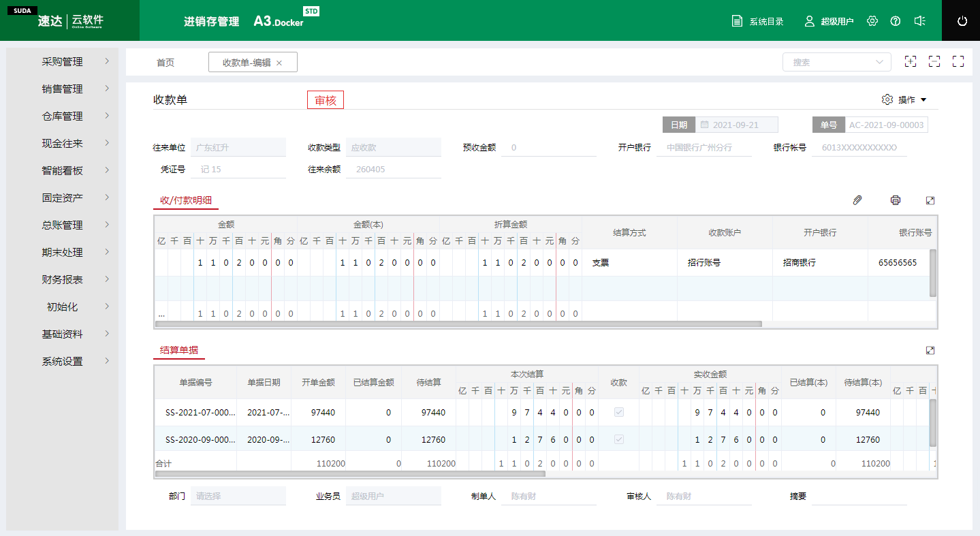Click the 结算方式 column header
The width and height of the screenshot is (980, 536).
(x=629, y=232)
